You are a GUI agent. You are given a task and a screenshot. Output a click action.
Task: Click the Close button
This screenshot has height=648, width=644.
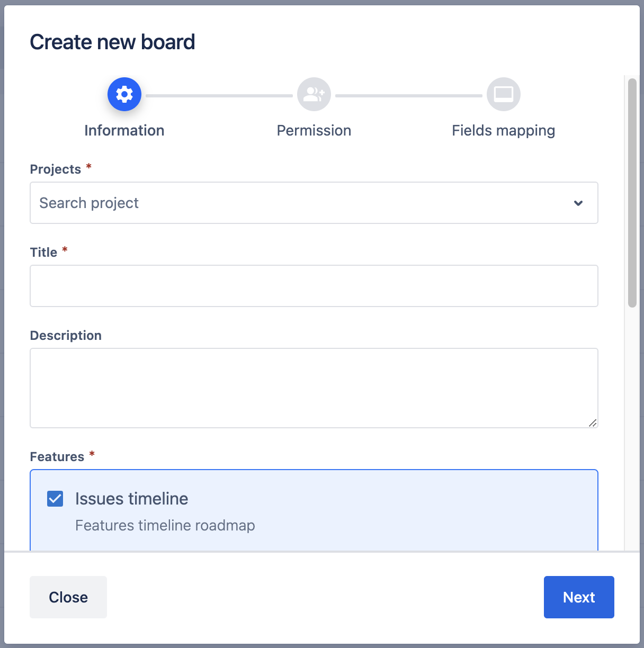(68, 597)
